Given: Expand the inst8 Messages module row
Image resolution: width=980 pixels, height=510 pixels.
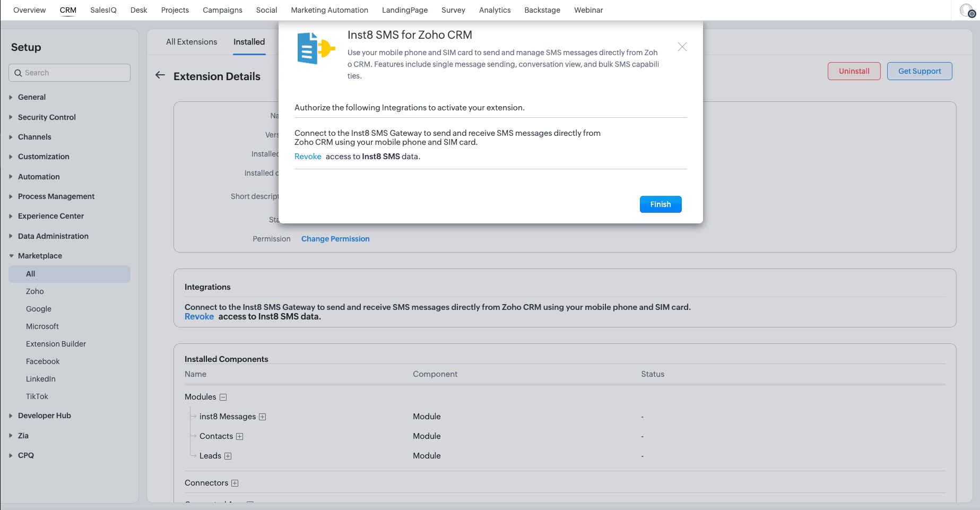Looking at the screenshot, I should pos(262,417).
